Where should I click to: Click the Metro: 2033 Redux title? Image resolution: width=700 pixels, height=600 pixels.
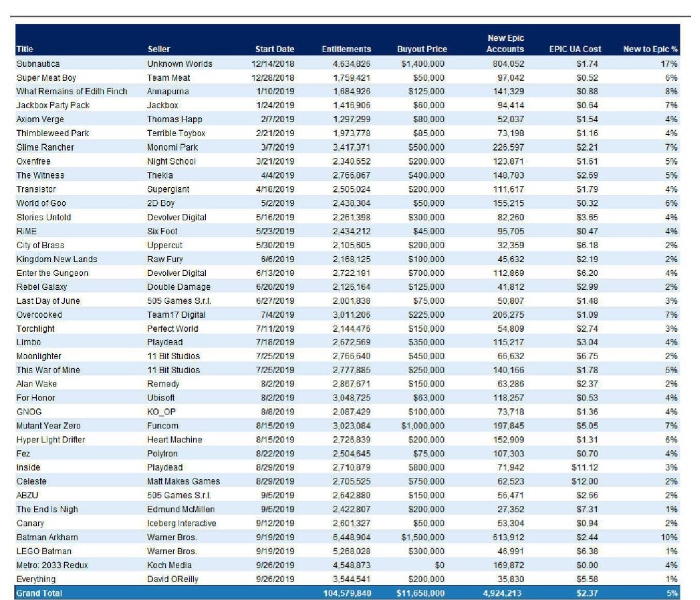[52, 566]
